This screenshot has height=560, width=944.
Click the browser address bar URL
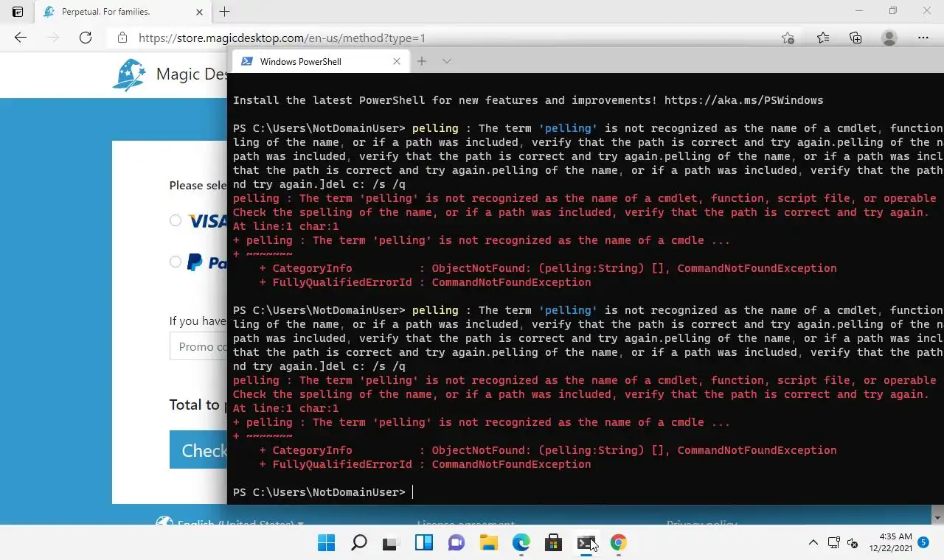point(282,38)
